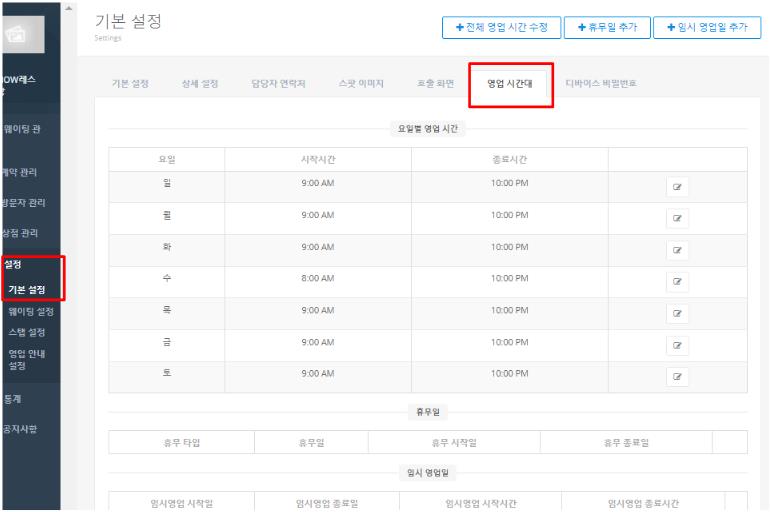Switch to 스팟 이미지 tab
The height and width of the screenshot is (512, 772).
pyautogui.click(x=361, y=84)
